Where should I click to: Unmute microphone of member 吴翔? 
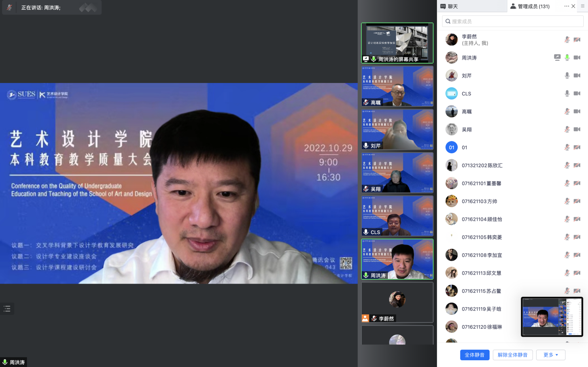click(567, 130)
